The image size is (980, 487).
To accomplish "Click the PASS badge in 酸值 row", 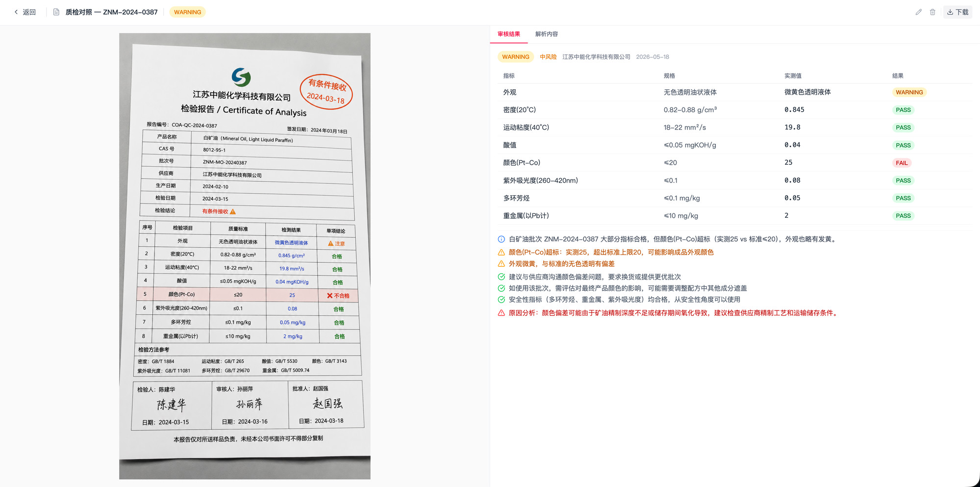I will coord(903,145).
